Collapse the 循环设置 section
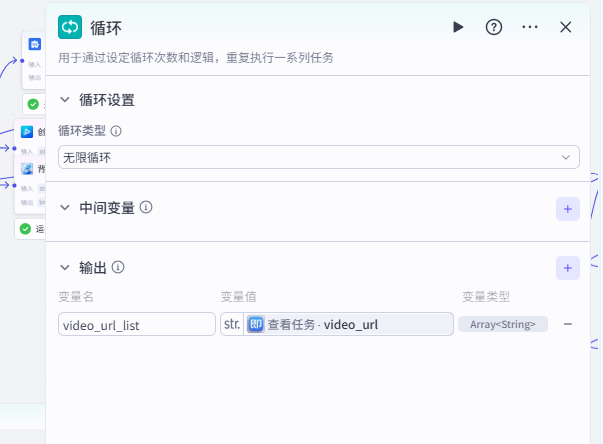This screenshot has height=444, width=603. [66, 100]
